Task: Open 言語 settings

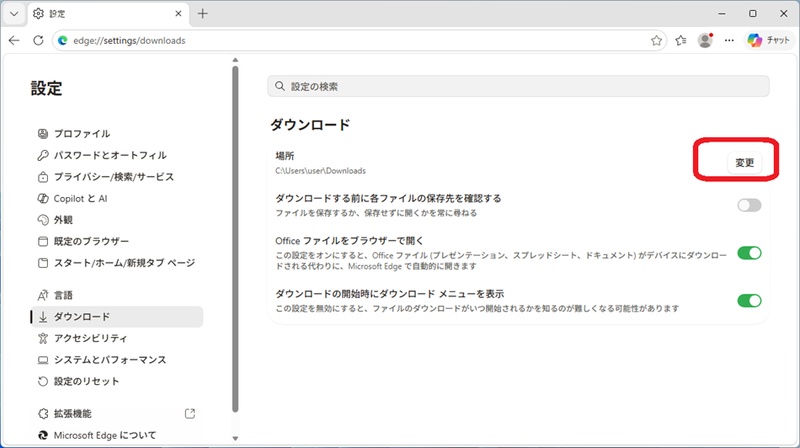Action: tap(117, 295)
